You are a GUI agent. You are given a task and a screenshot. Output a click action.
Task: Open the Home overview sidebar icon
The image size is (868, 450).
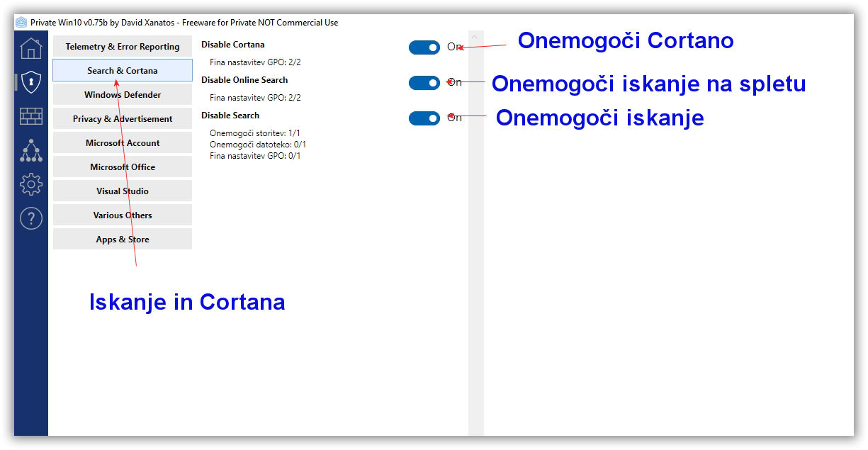pyautogui.click(x=31, y=48)
